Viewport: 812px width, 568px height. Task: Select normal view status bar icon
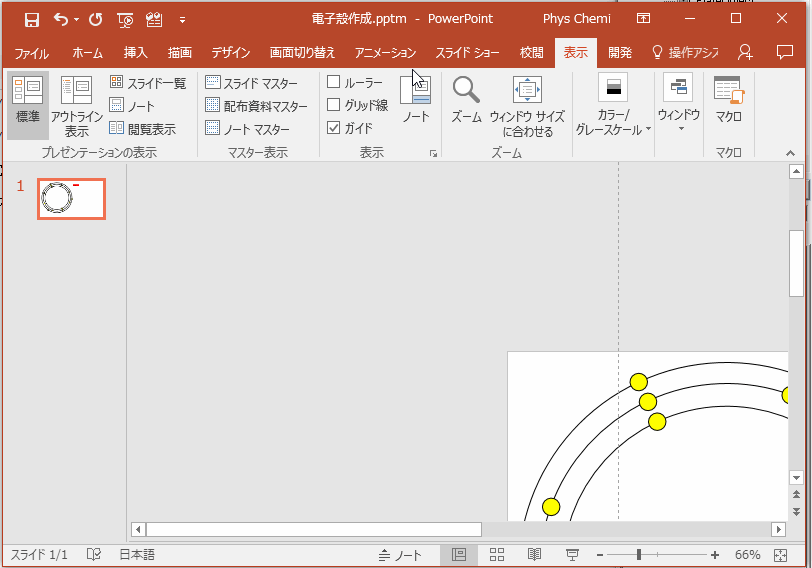[x=459, y=555]
